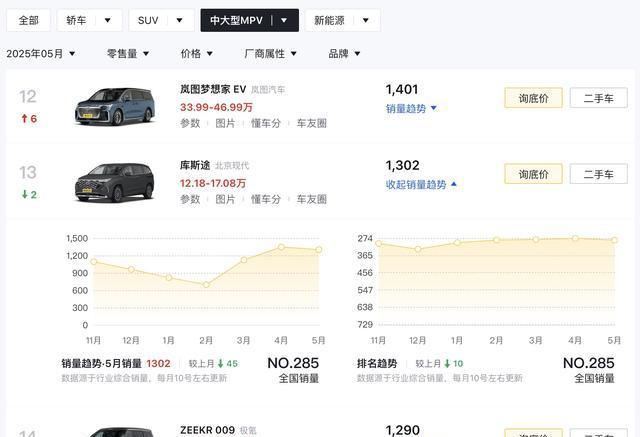The width and height of the screenshot is (640, 437).
Task: Click rank 13 down-2 indicator
Action: click(29, 195)
